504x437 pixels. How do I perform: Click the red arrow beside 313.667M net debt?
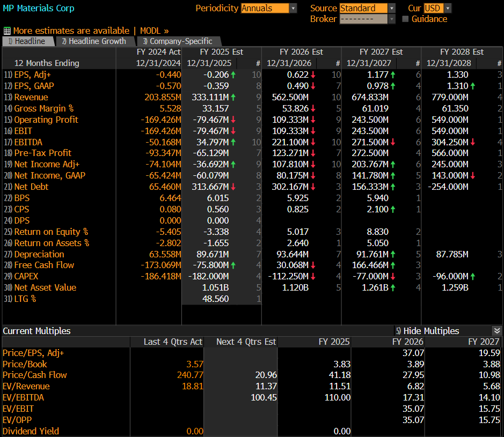[x=233, y=187]
